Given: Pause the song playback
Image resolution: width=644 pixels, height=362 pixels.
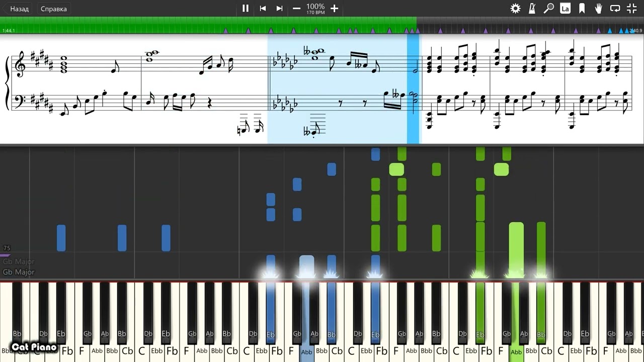Looking at the screenshot, I should (246, 8).
